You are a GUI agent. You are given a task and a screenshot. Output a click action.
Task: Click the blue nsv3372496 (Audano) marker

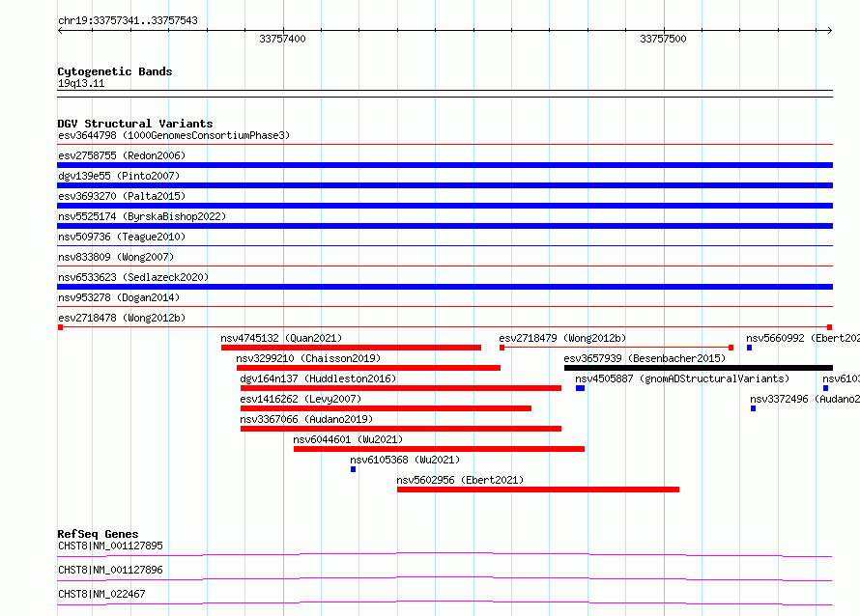point(753,408)
